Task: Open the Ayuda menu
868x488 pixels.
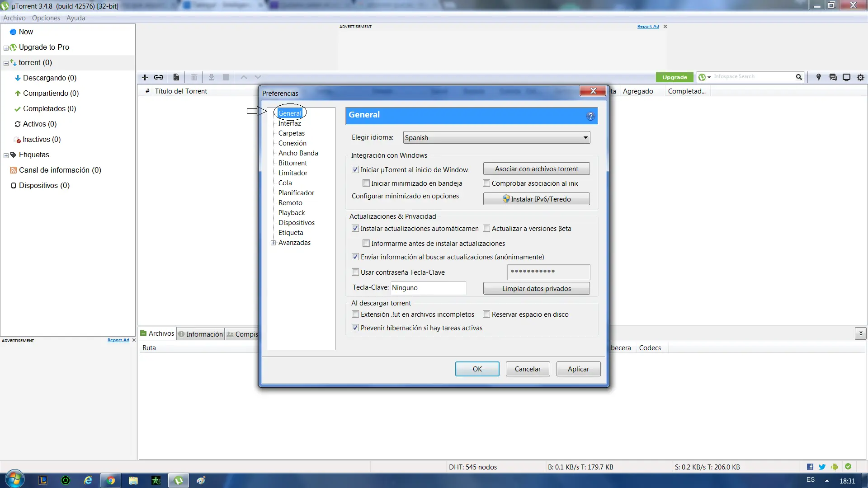Action: (75, 18)
